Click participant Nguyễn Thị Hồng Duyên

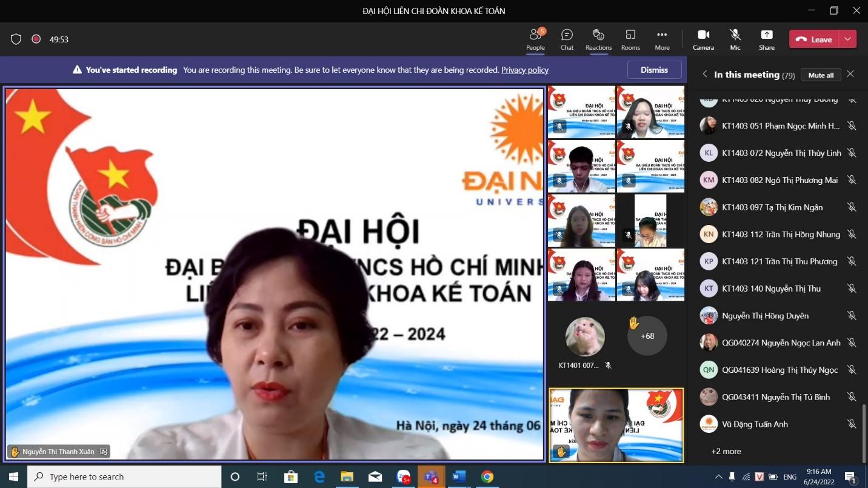pyautogui.click(x=765, y=315)
